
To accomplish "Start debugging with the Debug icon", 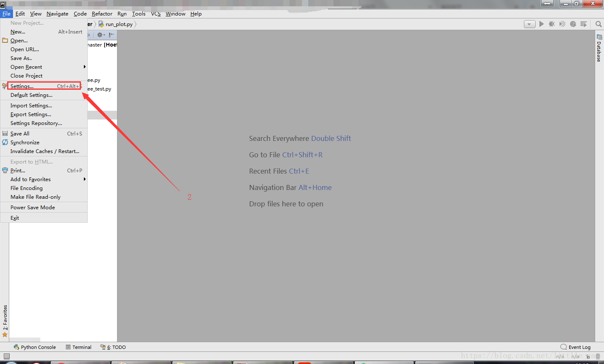I will tap(552, 24).
